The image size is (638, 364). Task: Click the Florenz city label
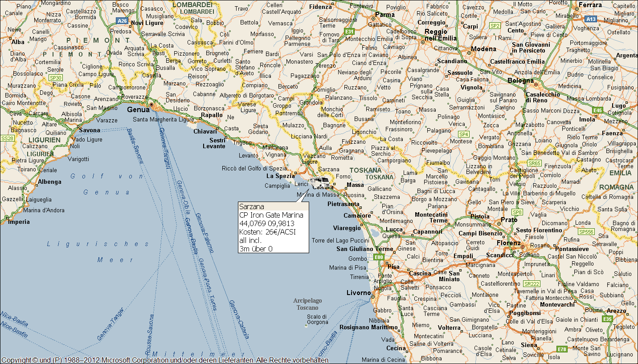pos(509,243)
